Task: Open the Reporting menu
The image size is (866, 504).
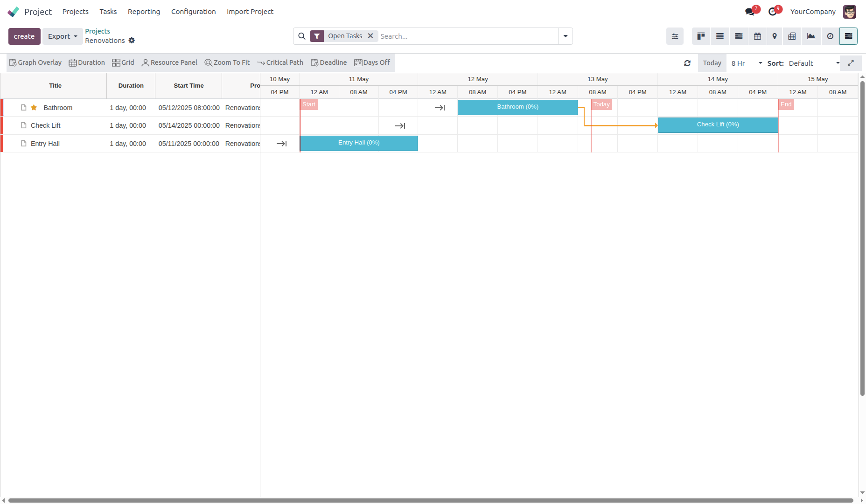Action: [144, 12]
